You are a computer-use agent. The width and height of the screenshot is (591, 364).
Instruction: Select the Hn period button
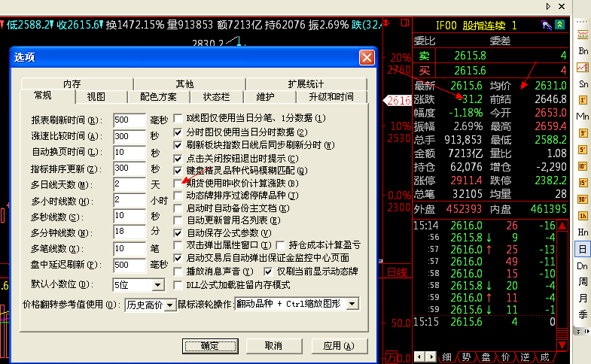pyautogui.click(x=583, y=232)
